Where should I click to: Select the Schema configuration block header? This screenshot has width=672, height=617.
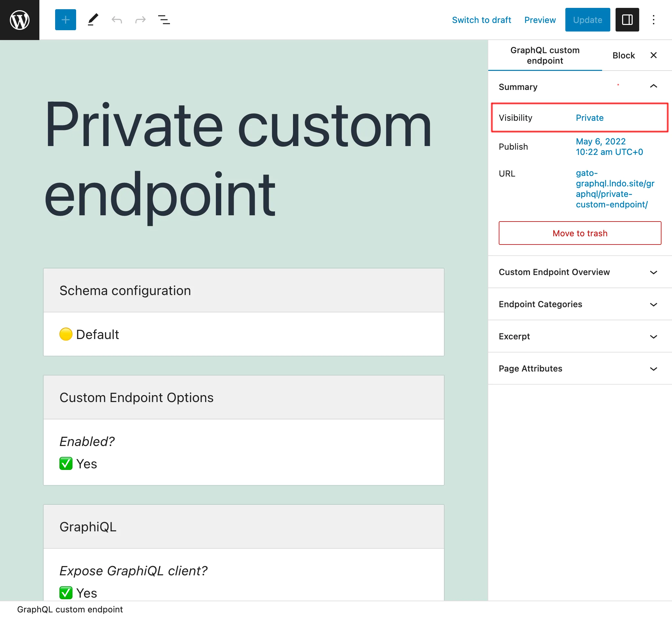pos(243,290)
